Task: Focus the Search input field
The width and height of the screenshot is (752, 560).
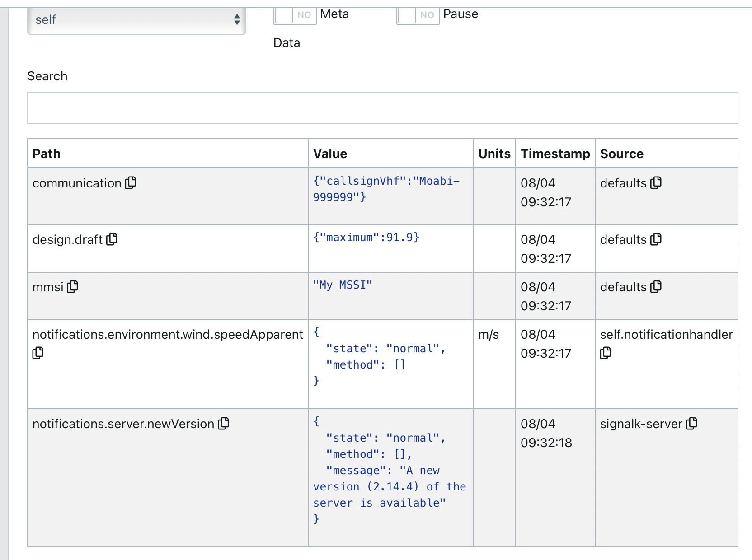Action: 382,108
